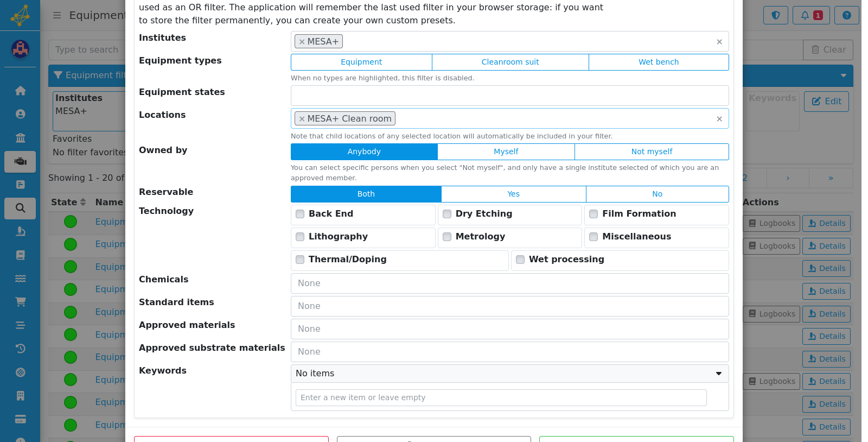868x442 pixels.
Task: Open the shopping cart sidebar icon
Action: pos(20,302)
